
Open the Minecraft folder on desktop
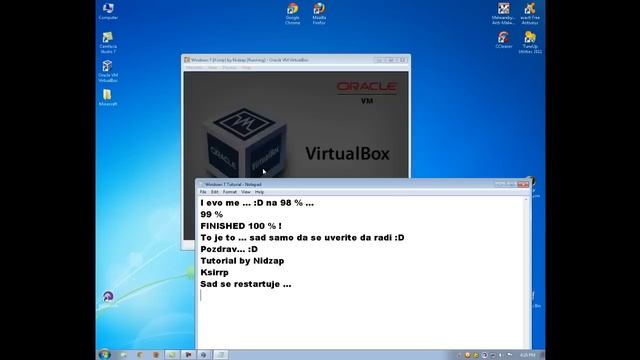108,98
